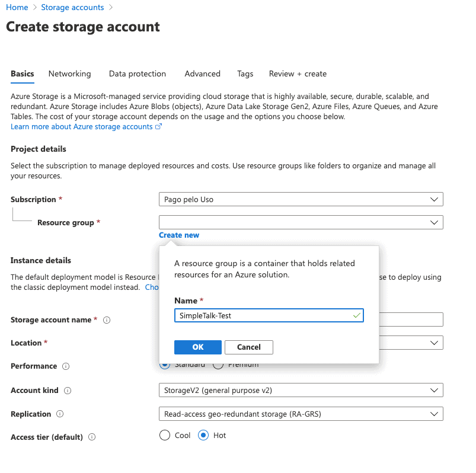Go to Review + create tab

tap(298, 74)
